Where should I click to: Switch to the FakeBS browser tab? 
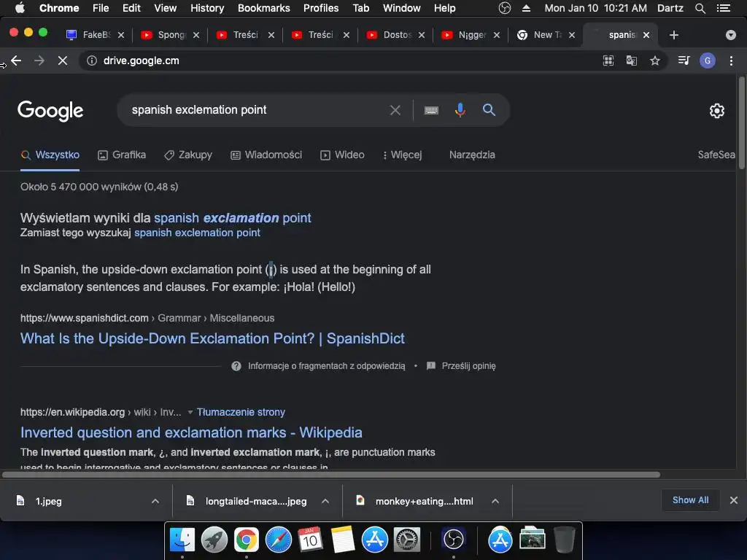click(x=89, y=35)
